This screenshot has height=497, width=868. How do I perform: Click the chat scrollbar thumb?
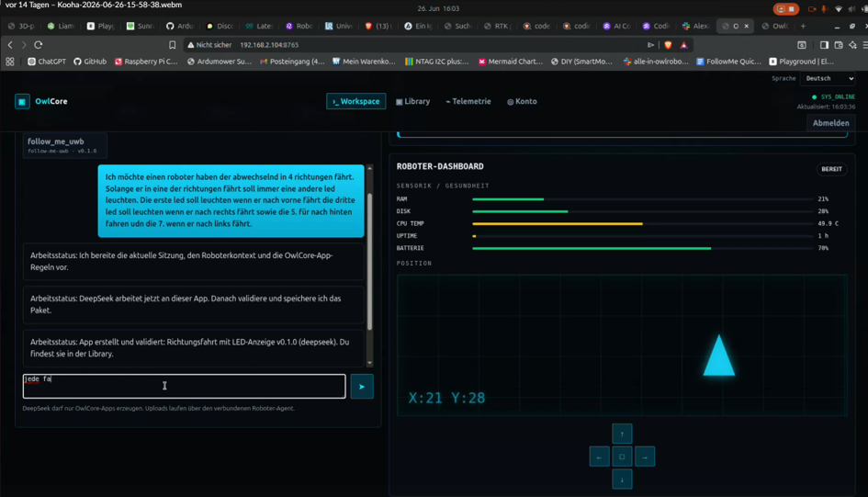tap(370, 261)
